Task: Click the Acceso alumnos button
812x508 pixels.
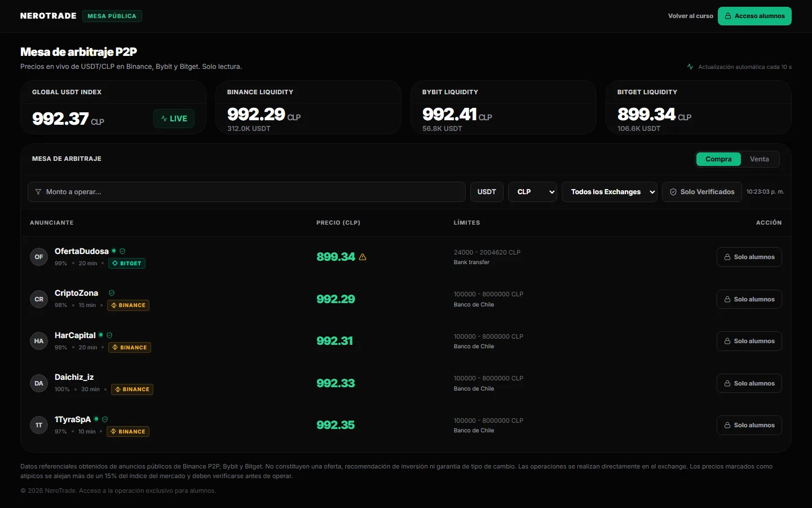Action: (754, 16)
